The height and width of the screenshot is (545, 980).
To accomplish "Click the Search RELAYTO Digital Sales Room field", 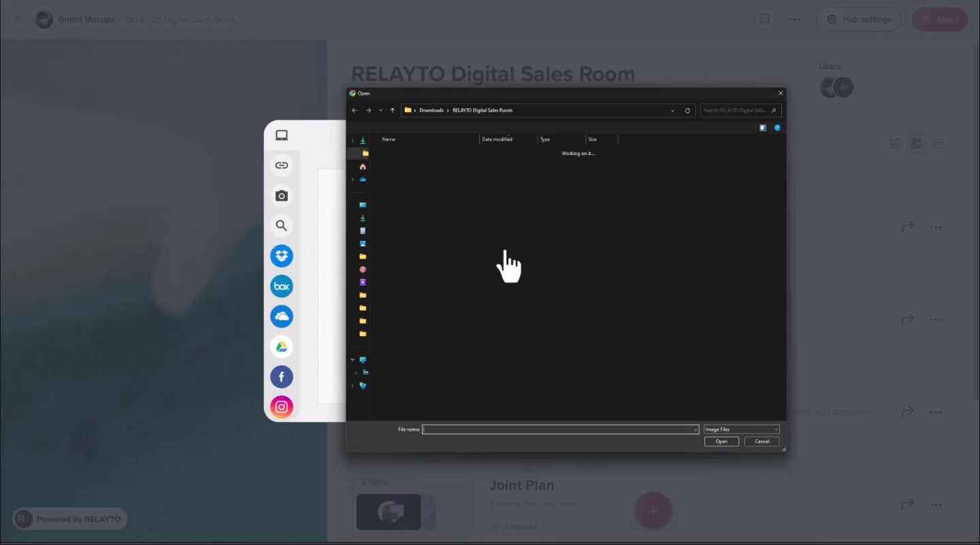I will 740,110.
